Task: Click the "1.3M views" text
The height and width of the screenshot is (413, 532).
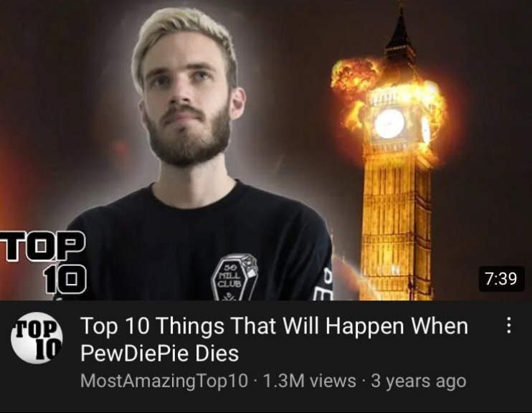Action: tap(309, 381)
